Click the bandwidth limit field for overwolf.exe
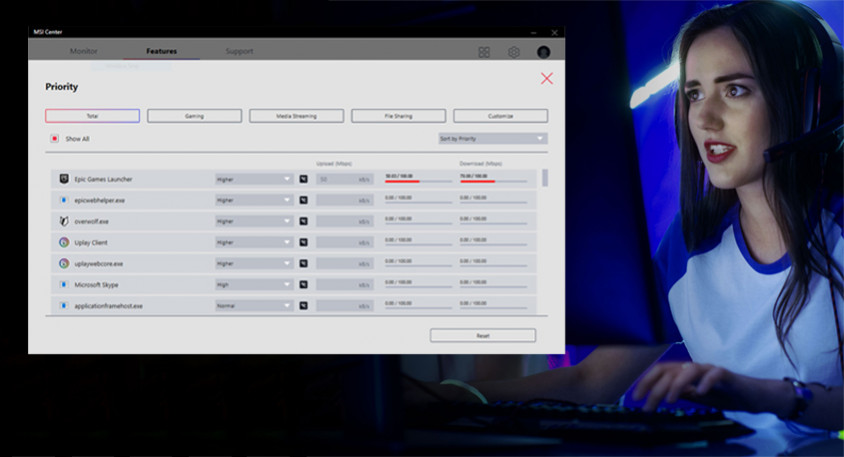Image resolution: width=844 pixels, height=457 pixels. click(x=344, y=221)
